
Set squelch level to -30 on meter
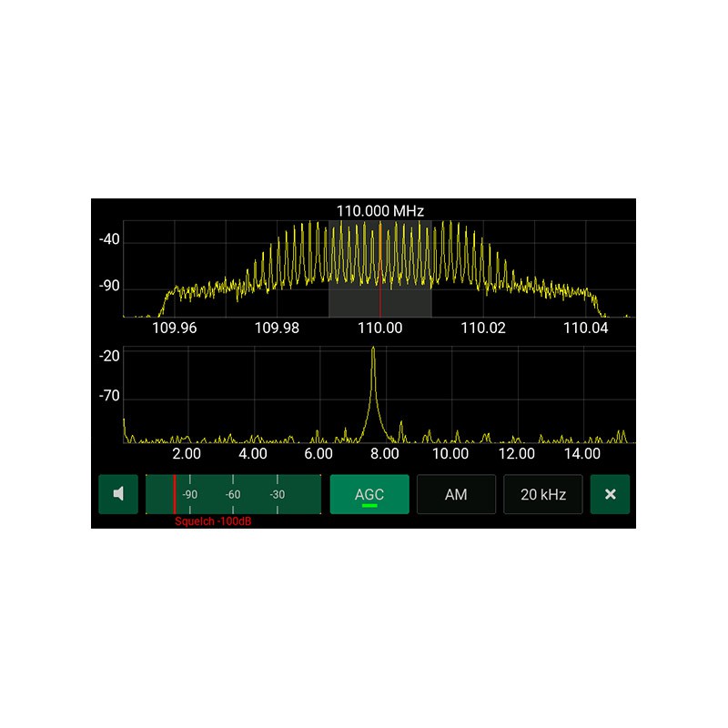277,494
